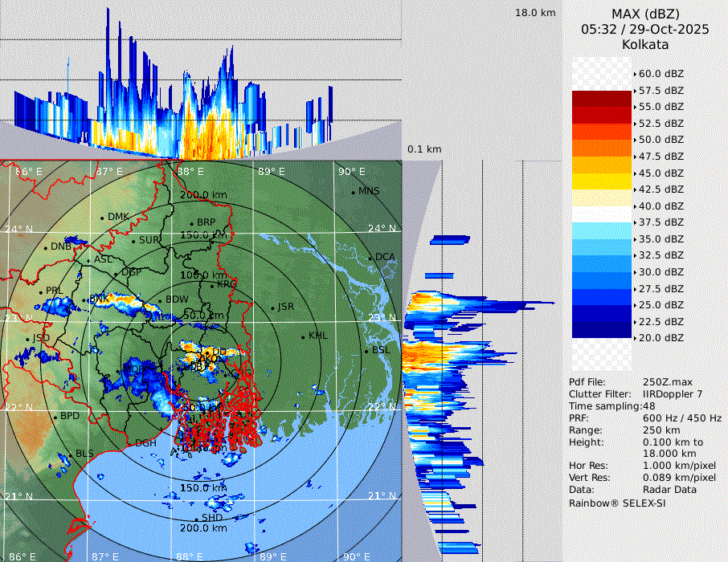Click the KHL station marker
Screen dimensions: 728x562
click(303, 336)
